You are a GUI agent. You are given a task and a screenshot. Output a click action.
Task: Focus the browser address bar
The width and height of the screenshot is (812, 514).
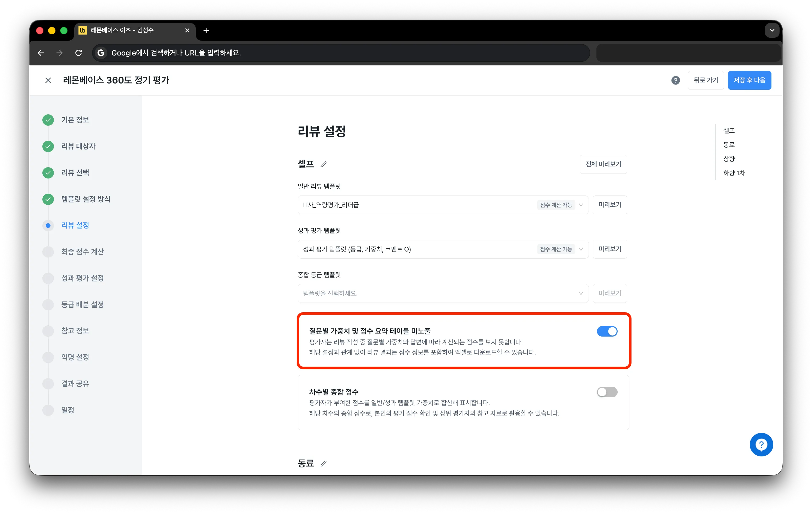pos(341,53)
